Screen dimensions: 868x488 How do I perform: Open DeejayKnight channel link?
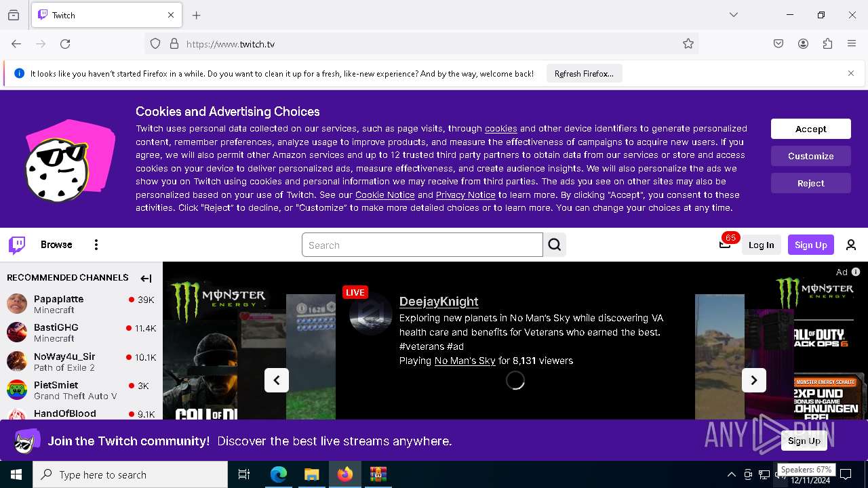click(x=439, y=302)
